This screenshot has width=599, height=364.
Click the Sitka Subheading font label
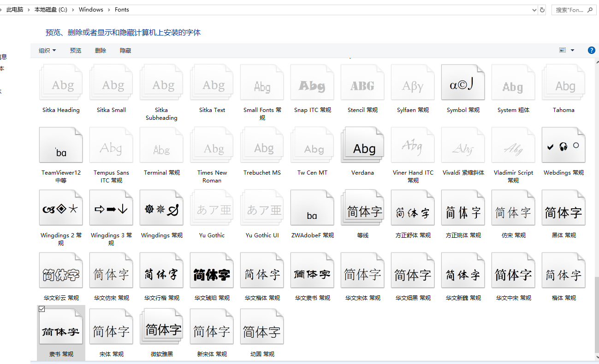click(x=161, y=114)
